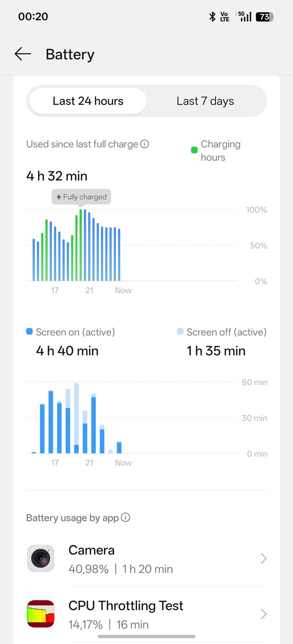293x644 pixels.
Task: Tap info icon next to 'Battery usage by app'
Action: click(126, 518)
